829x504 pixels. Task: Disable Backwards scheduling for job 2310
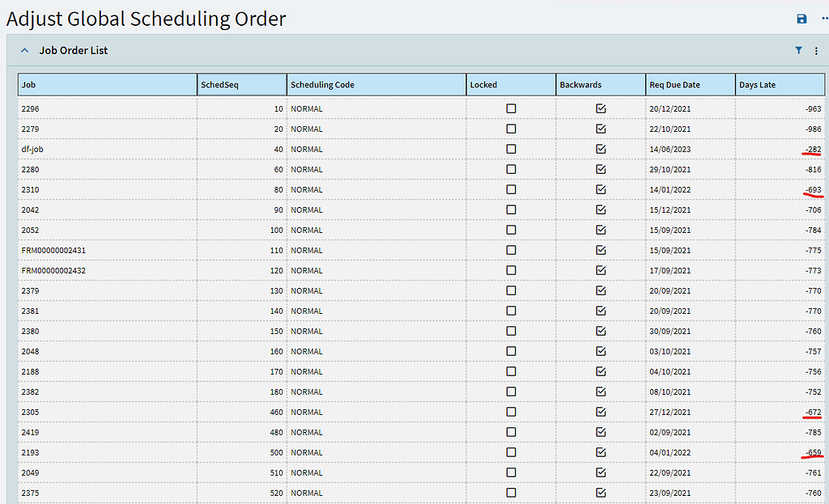click(600, 189)
